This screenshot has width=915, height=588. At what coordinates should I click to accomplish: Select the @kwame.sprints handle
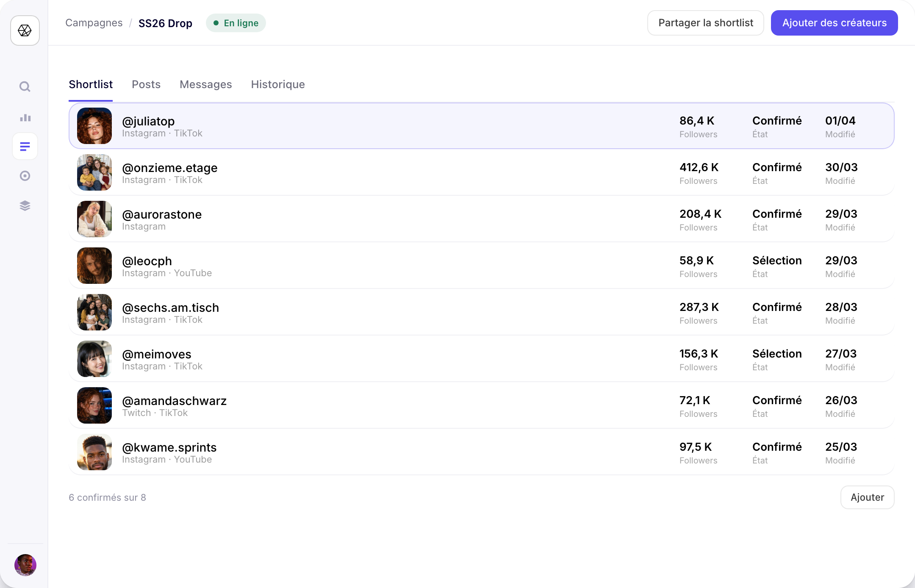169,447
